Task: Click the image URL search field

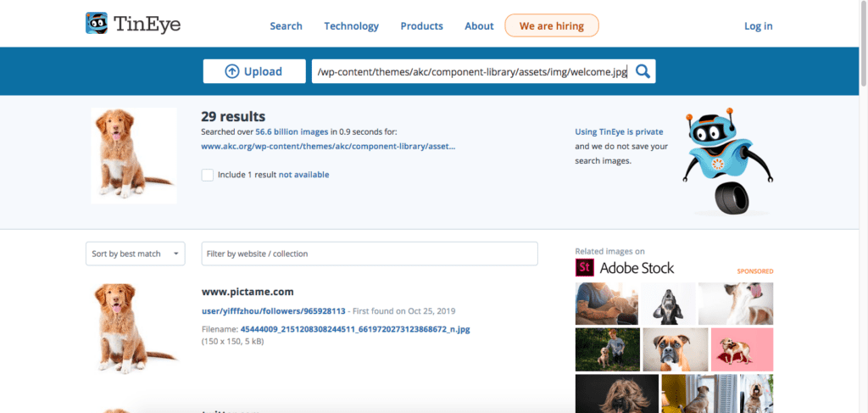Action: [472, 71]
